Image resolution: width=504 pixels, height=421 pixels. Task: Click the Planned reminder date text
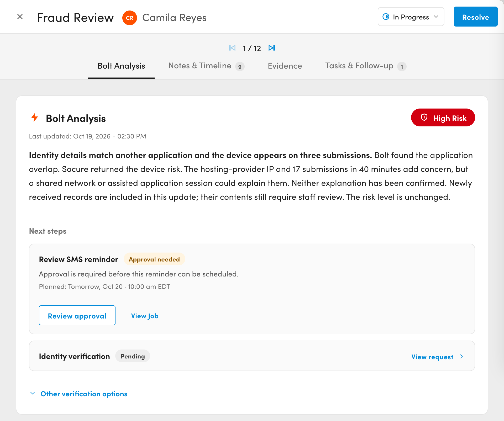click(104, 286)
